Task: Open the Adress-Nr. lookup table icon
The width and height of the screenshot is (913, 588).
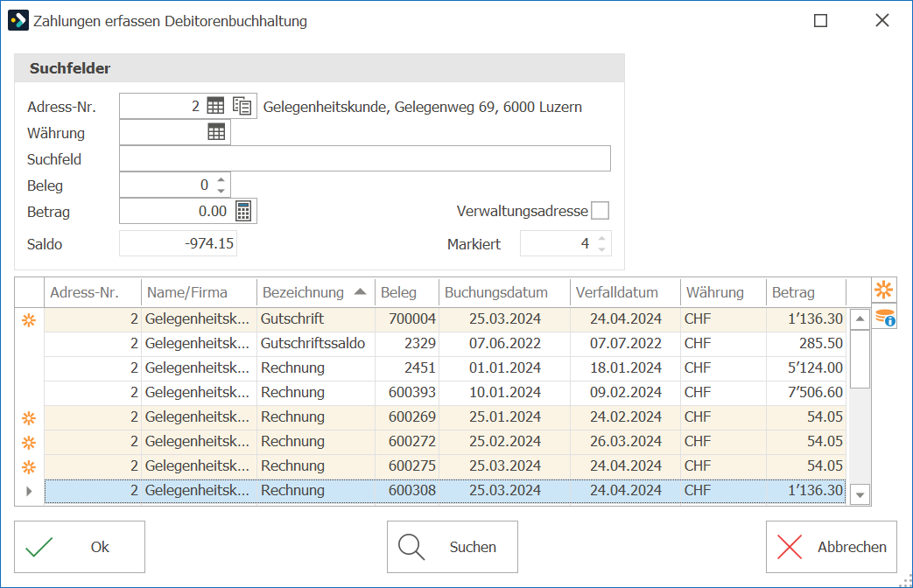Action: [215, 106]
